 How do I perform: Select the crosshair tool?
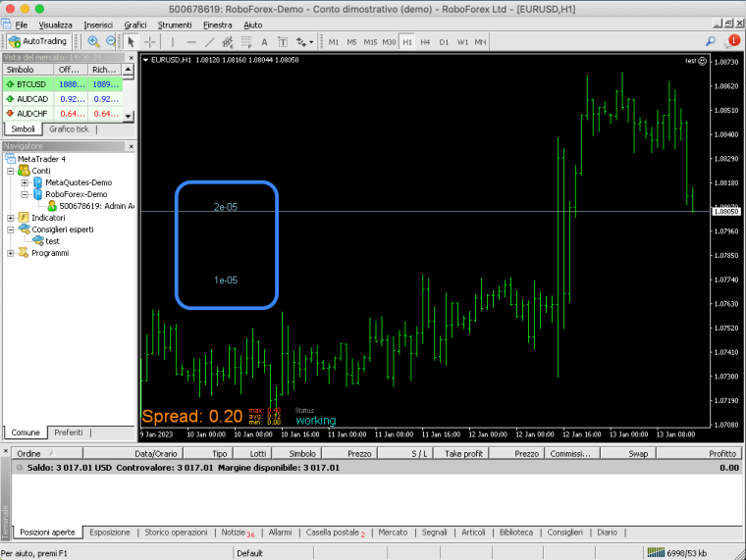150,42
